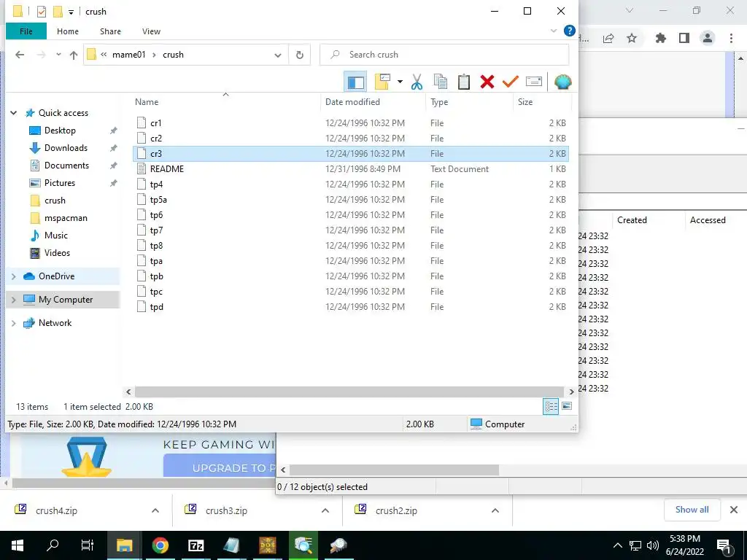Screen dimensions: 747x560
Task: Click the Refresh button beside address bar
Action: point(300,55)
